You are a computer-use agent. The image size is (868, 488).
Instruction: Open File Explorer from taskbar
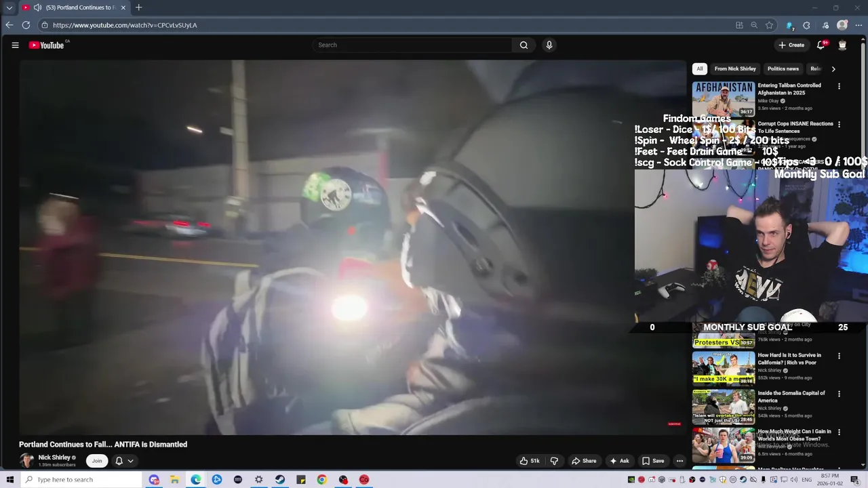click(174, 480)
